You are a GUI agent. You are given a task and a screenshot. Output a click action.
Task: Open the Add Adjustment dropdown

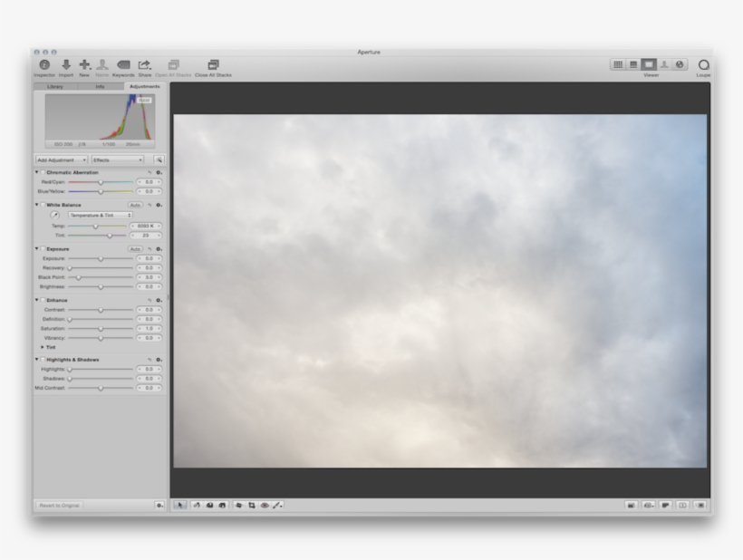61,159
